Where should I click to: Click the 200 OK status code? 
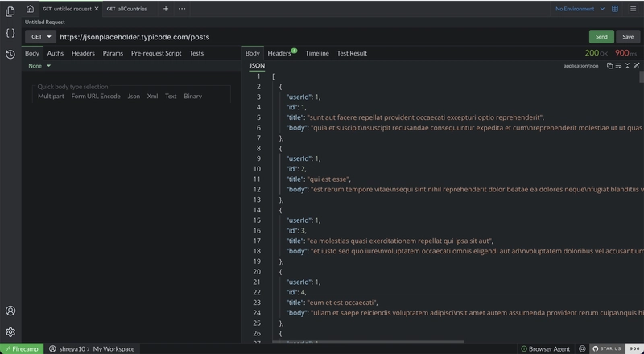[596, 53]
